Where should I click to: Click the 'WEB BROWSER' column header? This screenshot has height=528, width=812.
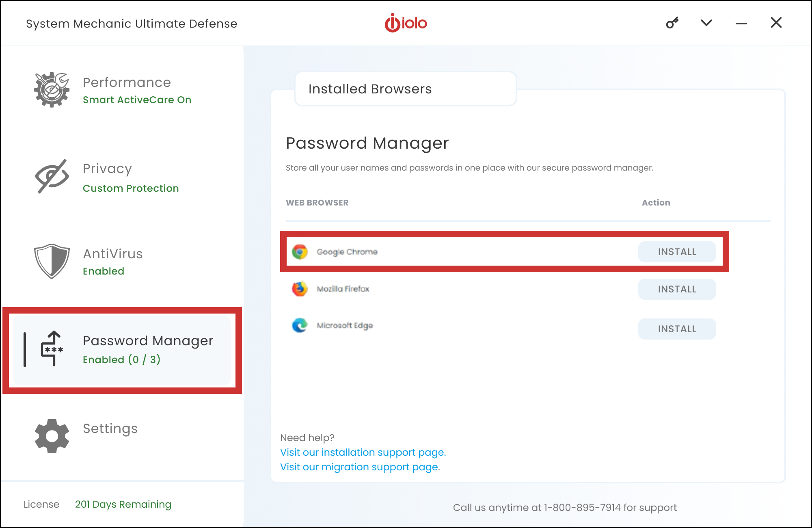[x=317, y=203]
